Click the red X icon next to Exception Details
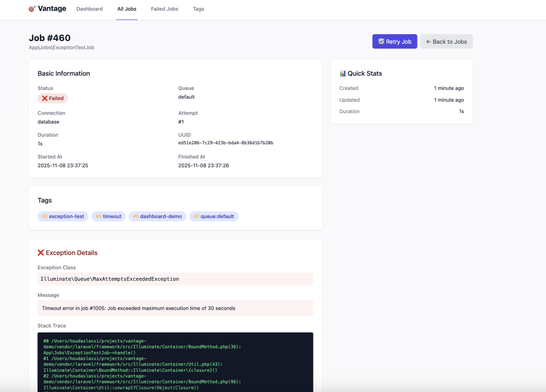 (x=41, y=252)
